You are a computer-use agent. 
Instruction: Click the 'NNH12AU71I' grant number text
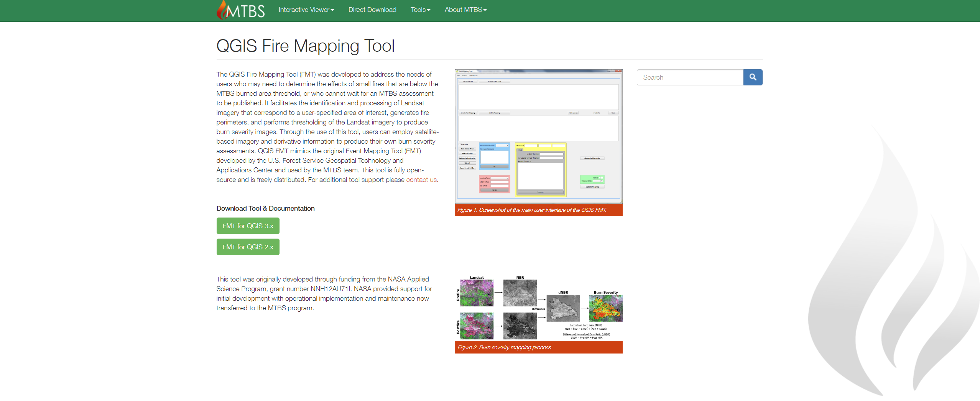pos(331,289)
